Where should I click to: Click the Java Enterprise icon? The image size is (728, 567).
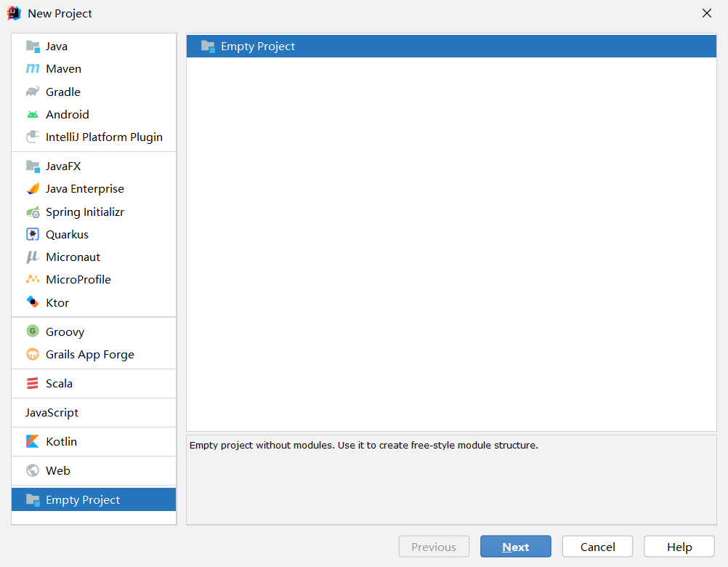[33, 188]
